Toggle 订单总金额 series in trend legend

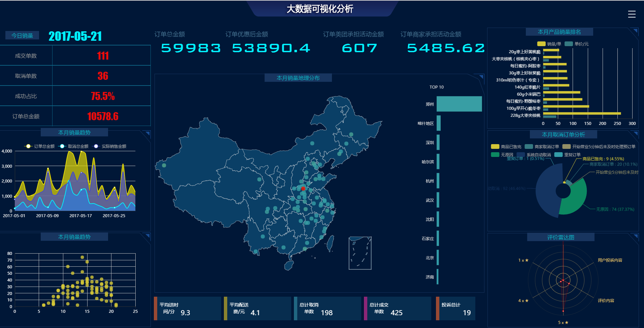40,146
